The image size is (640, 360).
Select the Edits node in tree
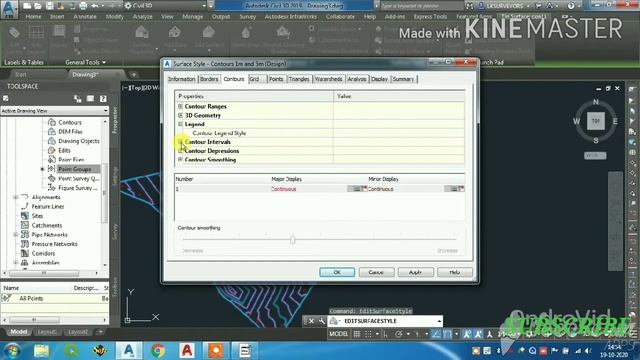(x=64, y=151)
